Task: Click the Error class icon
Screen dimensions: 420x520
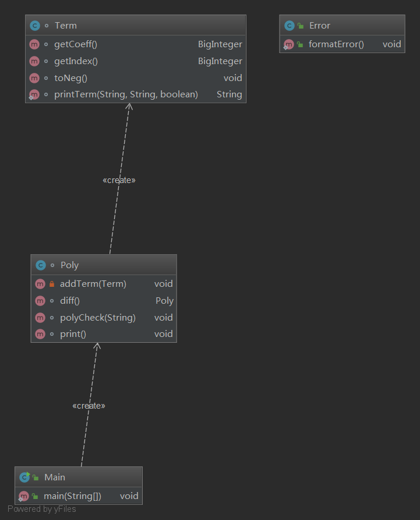Action: (x=289, y=26)
